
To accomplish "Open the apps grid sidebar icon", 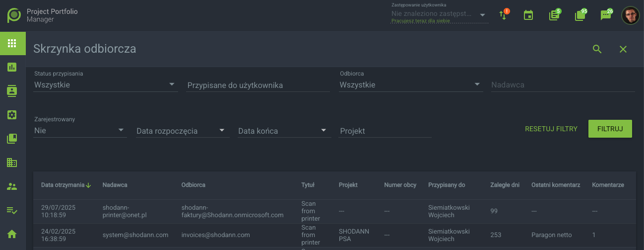I will [12, 43].
